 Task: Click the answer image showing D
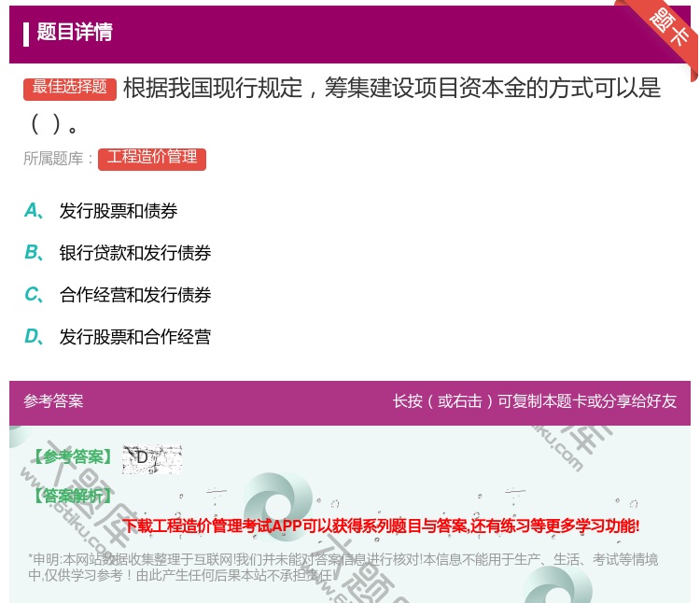click(152, 459)
